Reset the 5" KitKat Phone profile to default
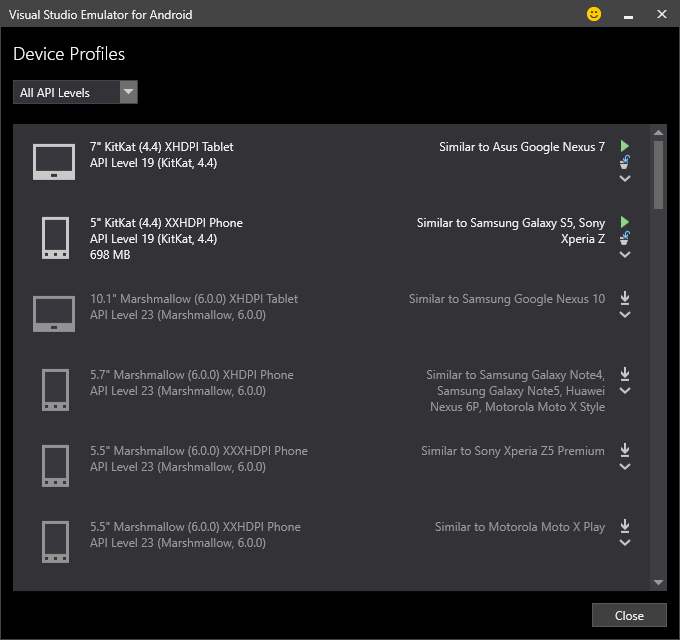The width and height of the screenshot is (680, 640). tap(625, 238)
